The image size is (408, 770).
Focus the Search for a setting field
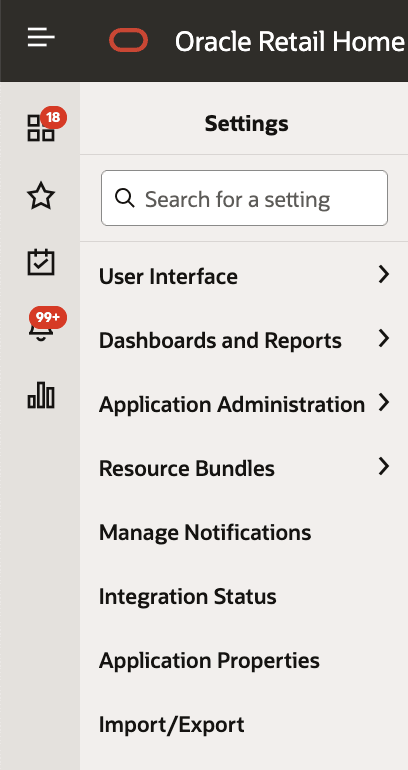pyautogui.click(x=245, y=198)
